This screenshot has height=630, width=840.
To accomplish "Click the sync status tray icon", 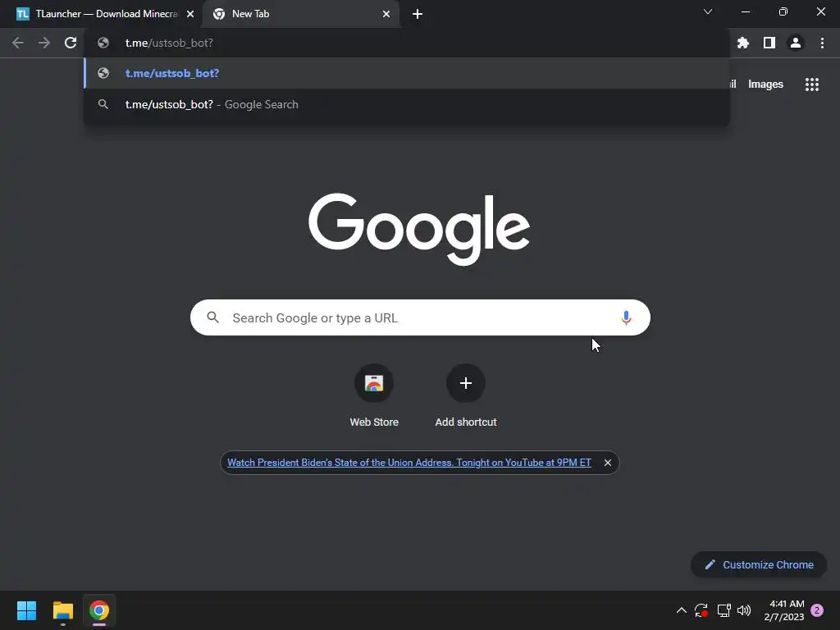I will [701, 610].
